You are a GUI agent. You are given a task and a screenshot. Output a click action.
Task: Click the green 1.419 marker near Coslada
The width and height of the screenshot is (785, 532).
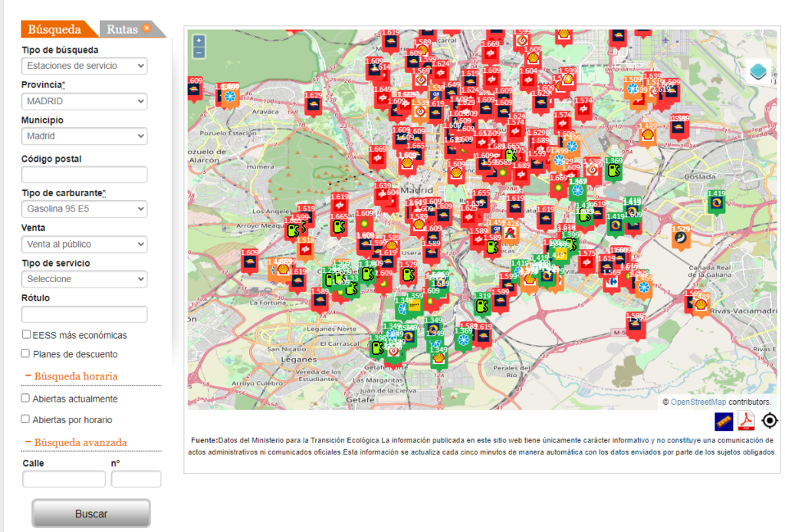pos(716,202)
